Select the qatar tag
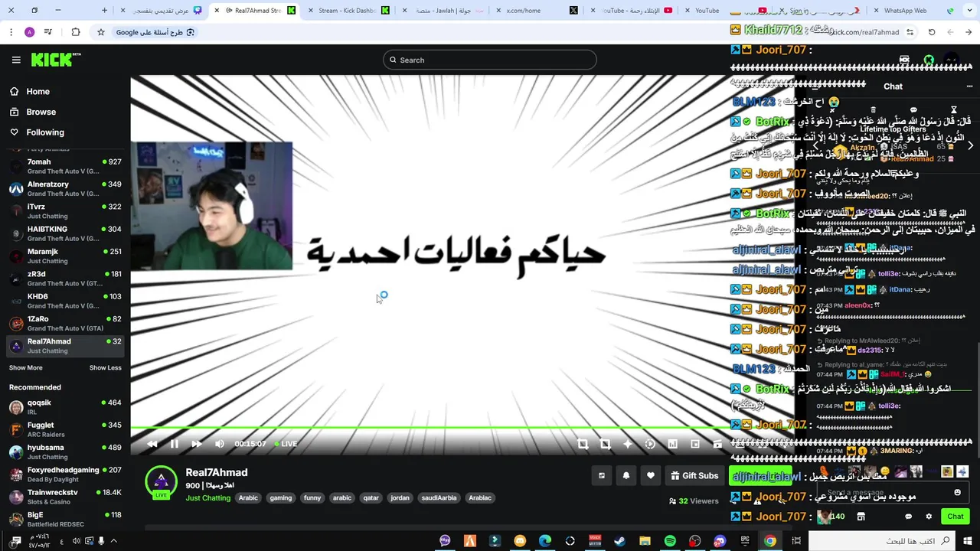 (371, 498)
